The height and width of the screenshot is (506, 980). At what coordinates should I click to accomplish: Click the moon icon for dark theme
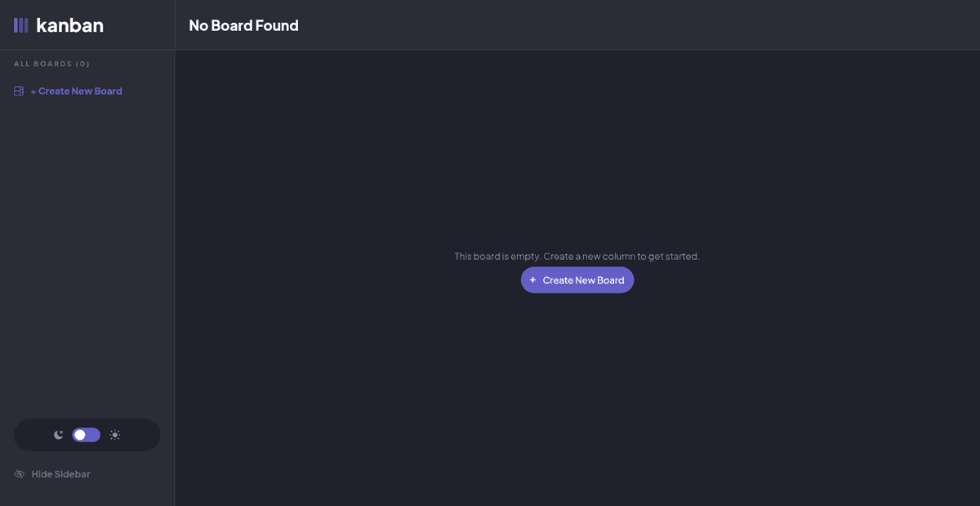tap(59, 435)
